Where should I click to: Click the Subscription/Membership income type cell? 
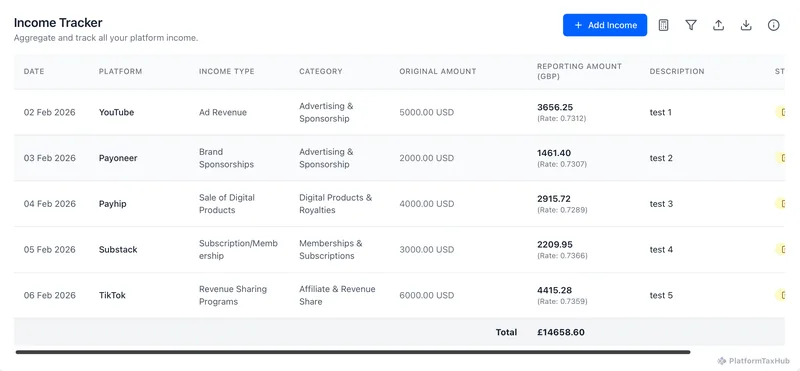pyautogui.click(x=238, y=250)
